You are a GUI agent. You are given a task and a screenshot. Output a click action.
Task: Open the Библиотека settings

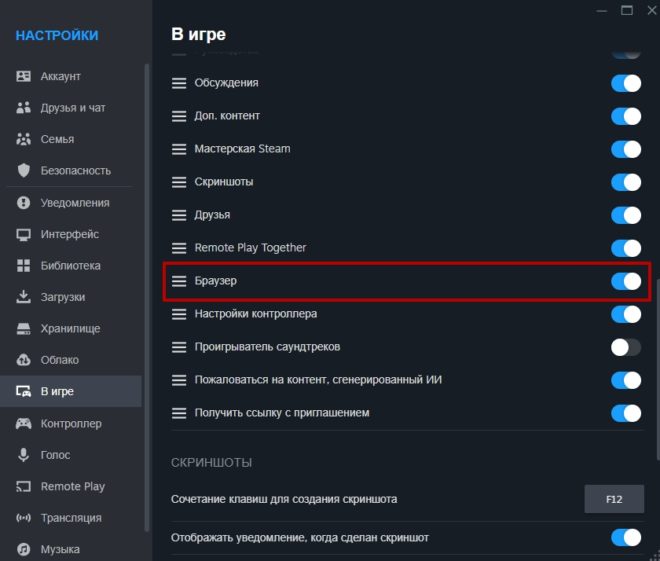click(x=71, y=266)
